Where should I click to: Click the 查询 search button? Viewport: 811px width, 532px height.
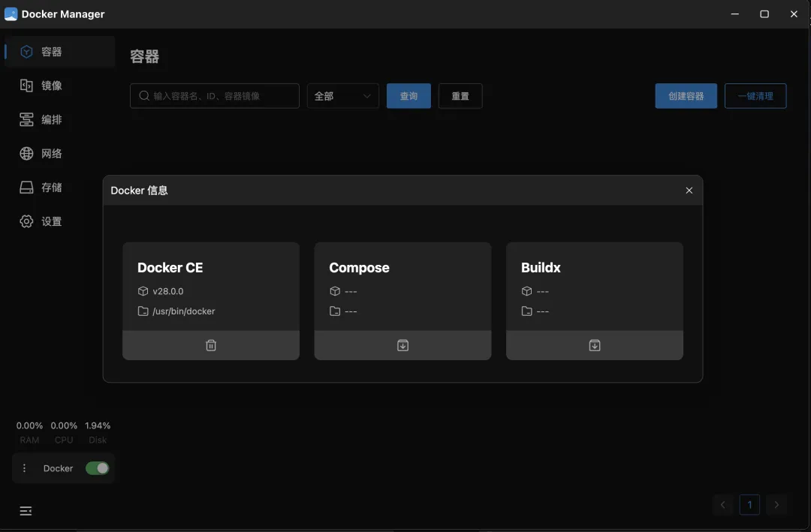[x=409, y=95]
